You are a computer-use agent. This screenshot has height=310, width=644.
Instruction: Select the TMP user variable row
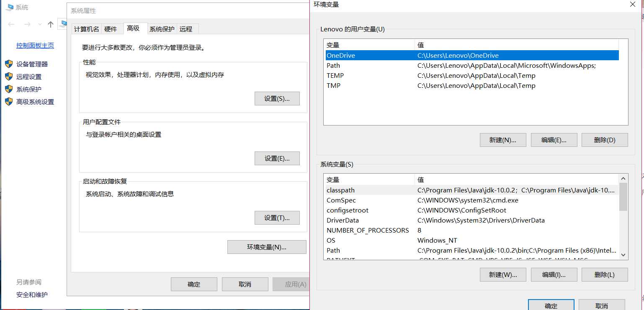pyautogui.click(x=472, y=85)
